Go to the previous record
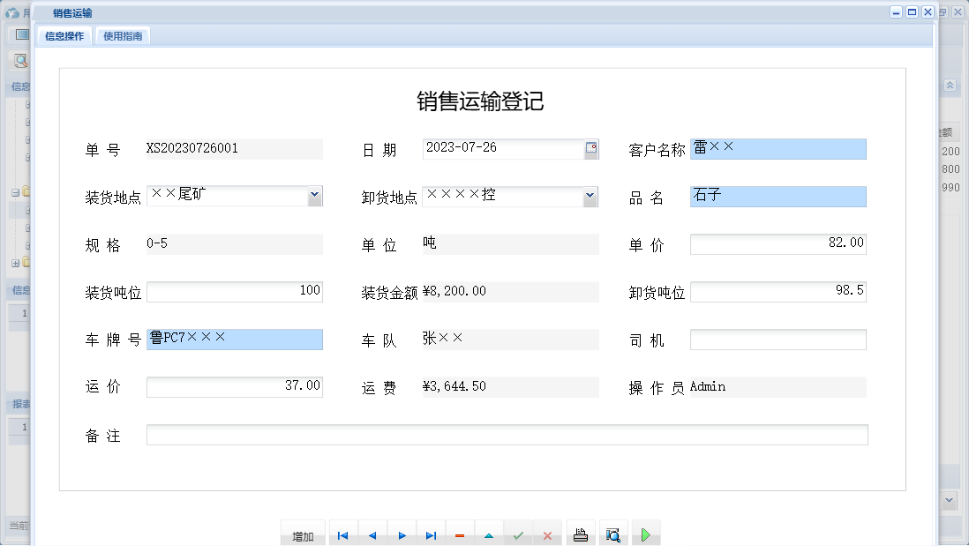 tap(372, 534)
